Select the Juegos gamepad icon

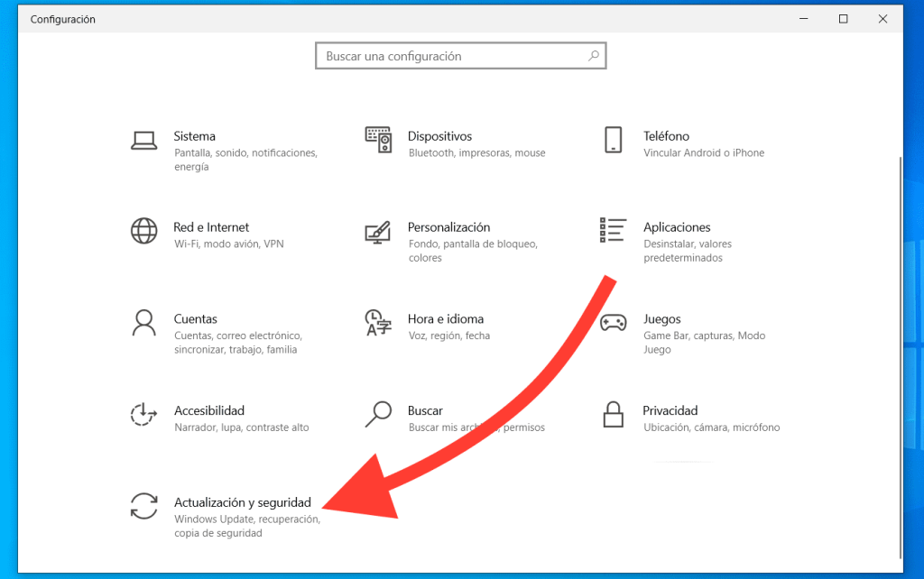[613, 324]
